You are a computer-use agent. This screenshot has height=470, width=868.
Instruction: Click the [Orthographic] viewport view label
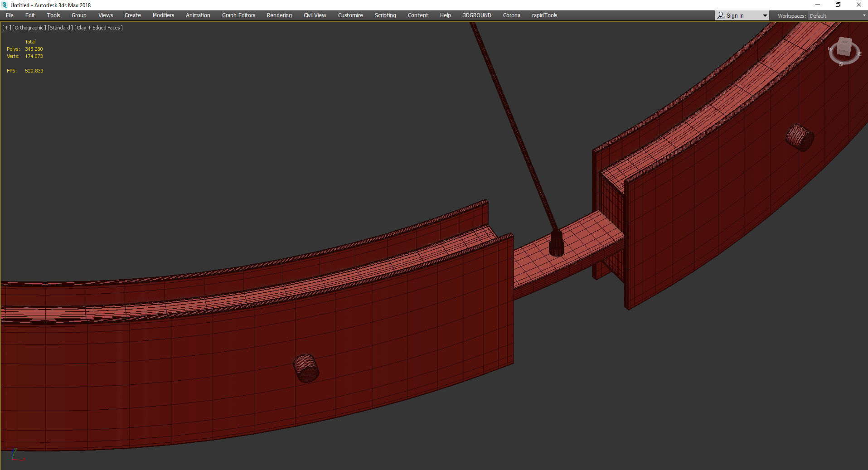[29, 28]
